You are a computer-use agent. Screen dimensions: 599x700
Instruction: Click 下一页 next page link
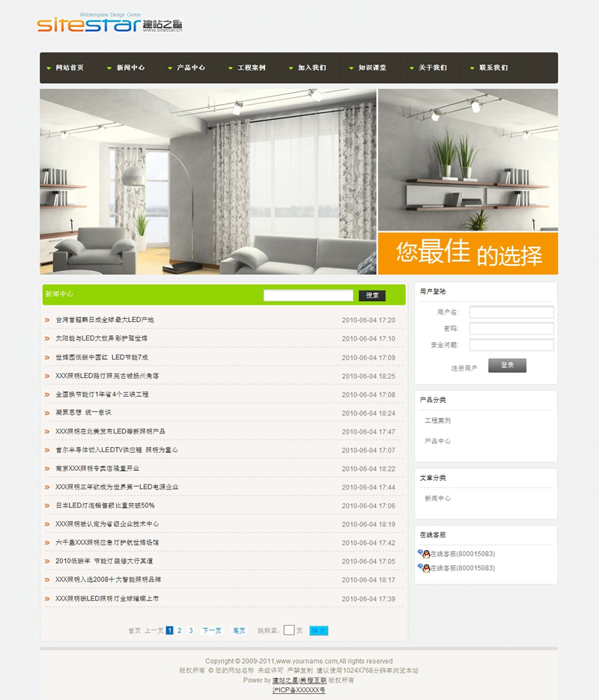point(212,630)
